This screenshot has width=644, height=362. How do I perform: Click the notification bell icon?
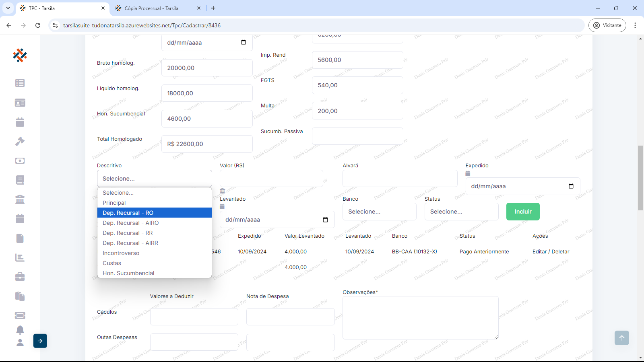20,330
